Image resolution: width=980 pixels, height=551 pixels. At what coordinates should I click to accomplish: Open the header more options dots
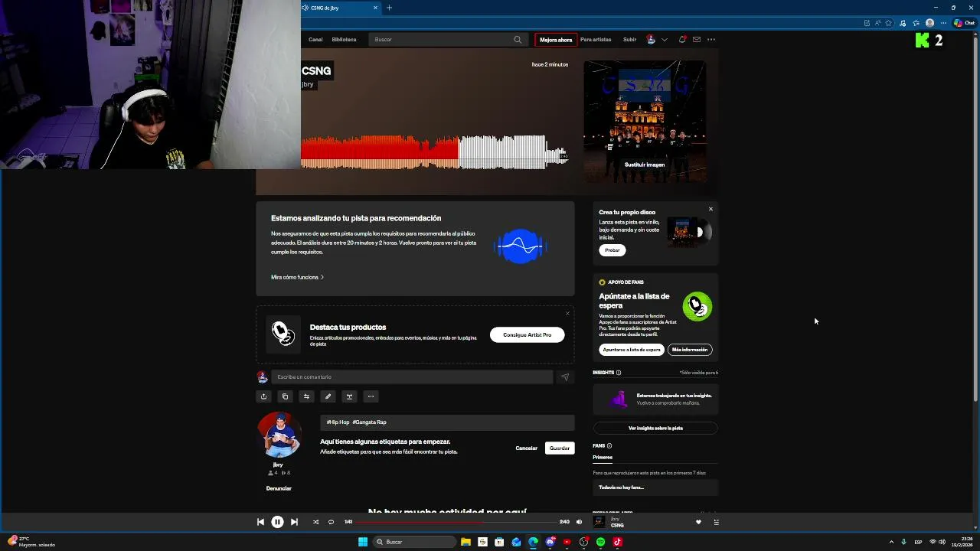[x=711, y=39]
